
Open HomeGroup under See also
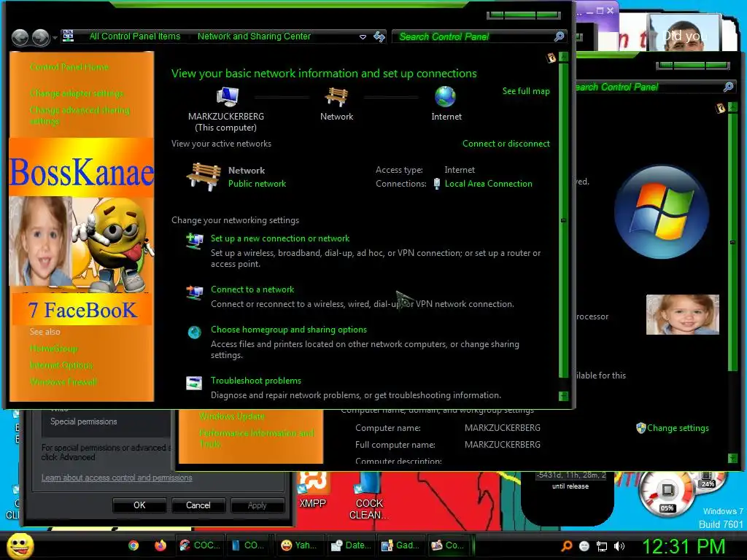[54, 349]
